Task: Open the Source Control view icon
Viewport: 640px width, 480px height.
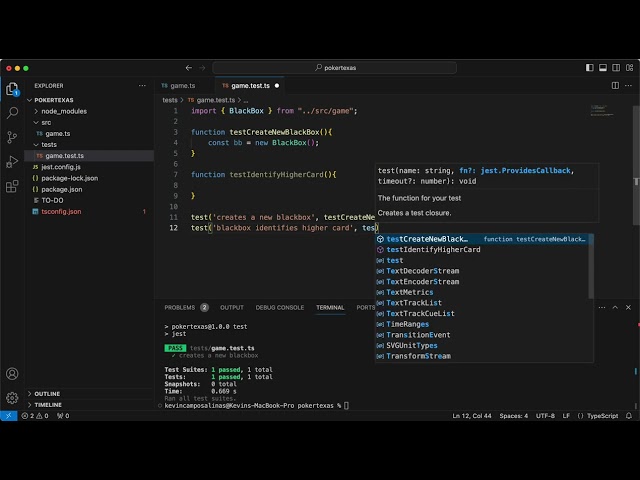Action: click(12, 137)
